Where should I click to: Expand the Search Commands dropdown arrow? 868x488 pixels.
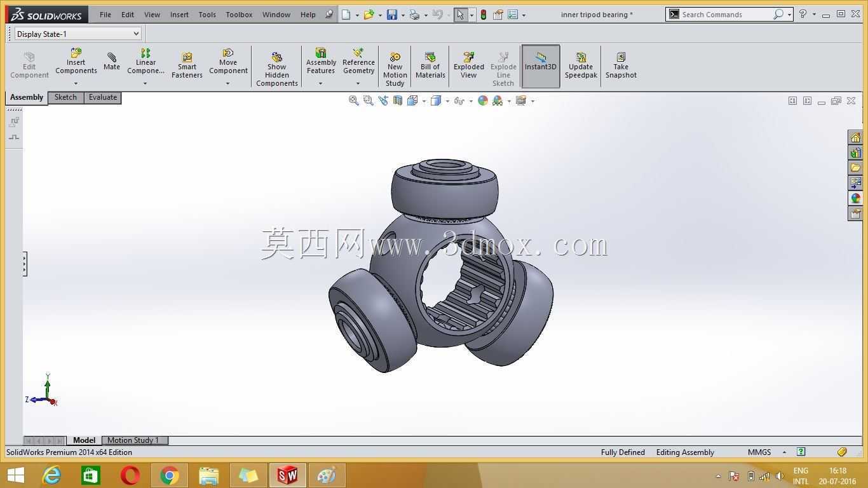pyautogui.click(x=789, y=15)
